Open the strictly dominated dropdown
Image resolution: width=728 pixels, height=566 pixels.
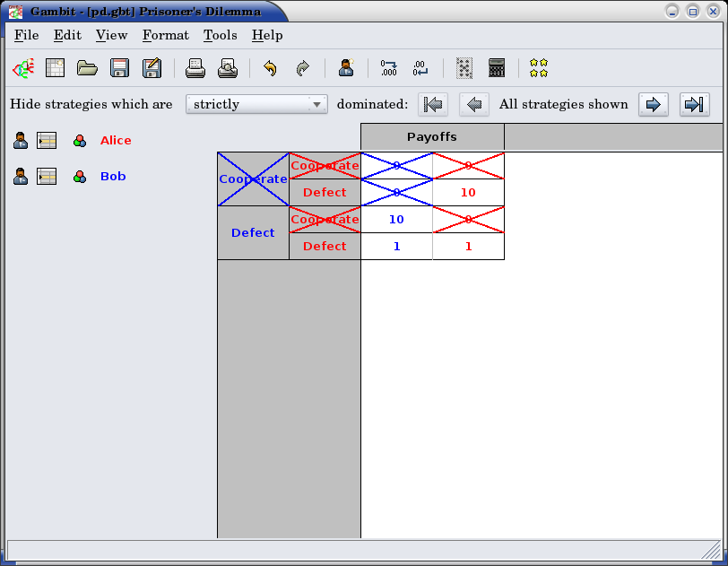pyautogui.click(x=256, y=104)
